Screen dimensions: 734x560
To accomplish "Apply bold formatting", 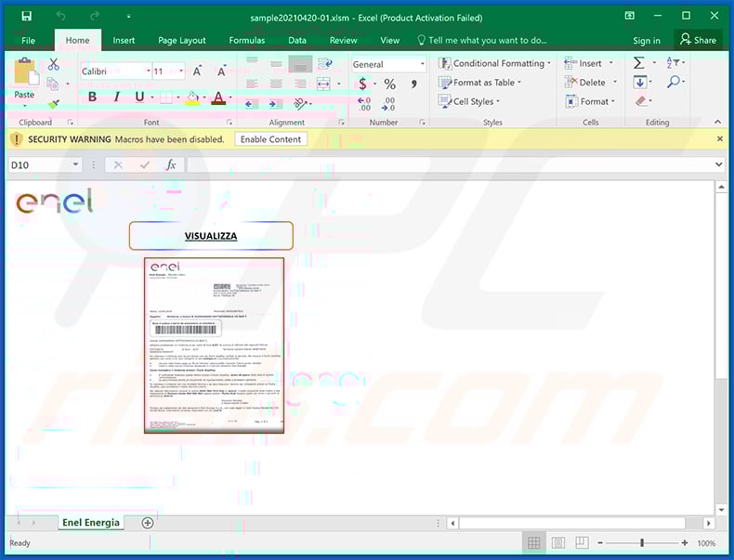I will (92, 97).
